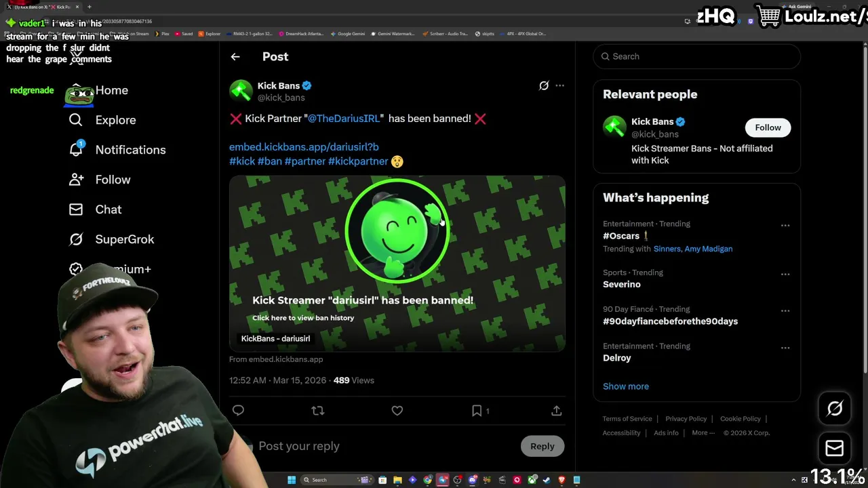Open the floating messages envelope button
This screenshot has height=488, width=868.
835,448
